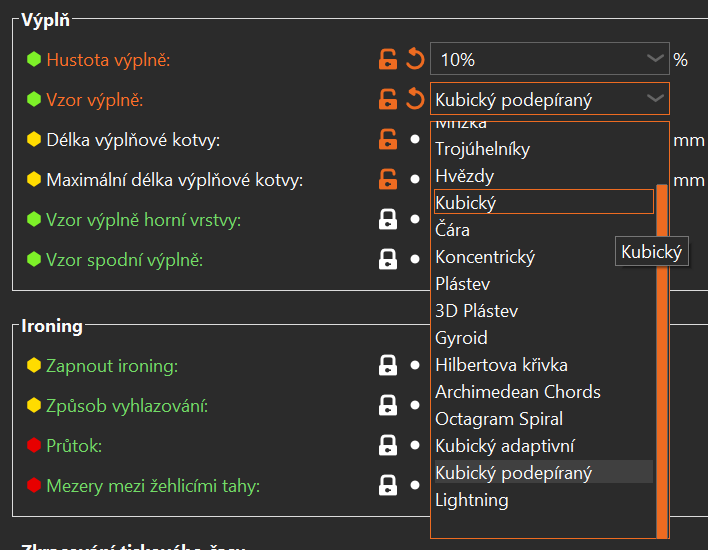This screenshot has width=708, height=550.
Task: Choose Lightning infill pattern
Action: click(x=471, y=500)
